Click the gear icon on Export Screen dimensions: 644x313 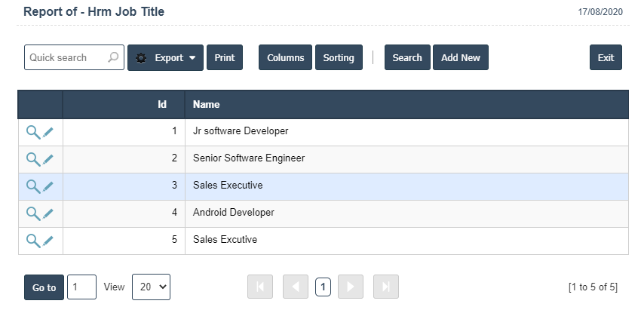[x=141, y=58]
